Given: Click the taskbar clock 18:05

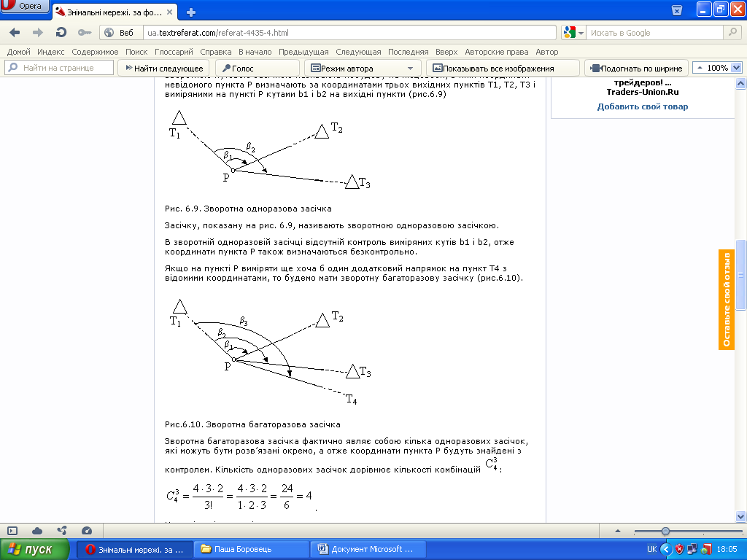Looking at the screenshot, I should [x=727, y=550].
